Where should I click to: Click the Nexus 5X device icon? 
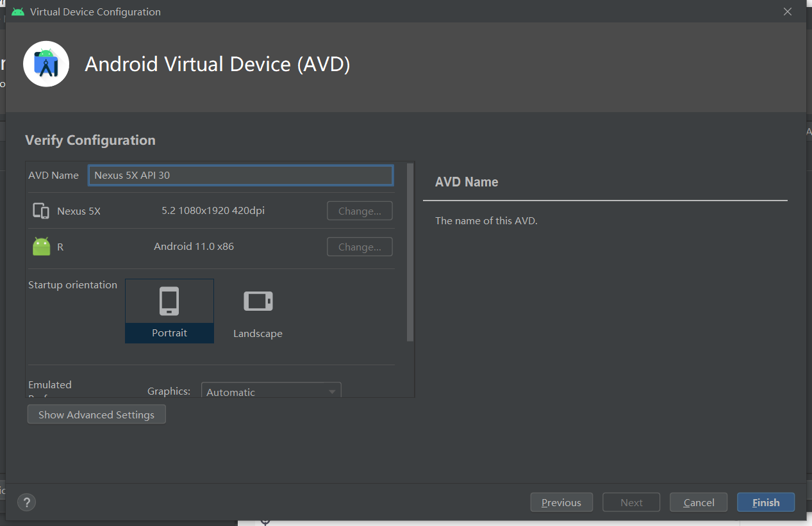[41, 211]
